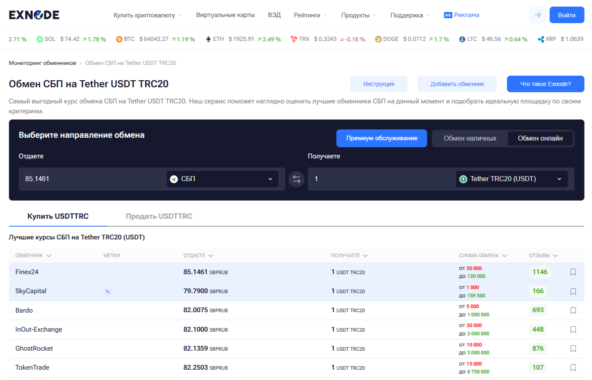Switch to Обмен онлайн mode
Image resolution: width=592 pixels, height=380 pixels.
pos(540,138)
